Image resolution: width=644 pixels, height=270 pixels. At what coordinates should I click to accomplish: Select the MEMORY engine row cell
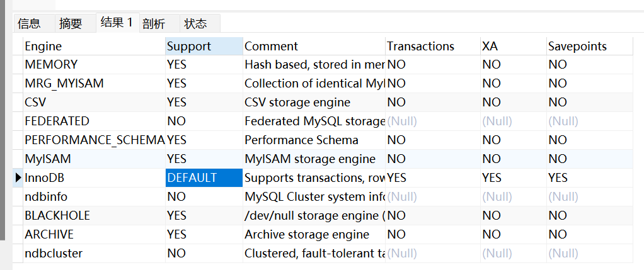pos(51,64)
